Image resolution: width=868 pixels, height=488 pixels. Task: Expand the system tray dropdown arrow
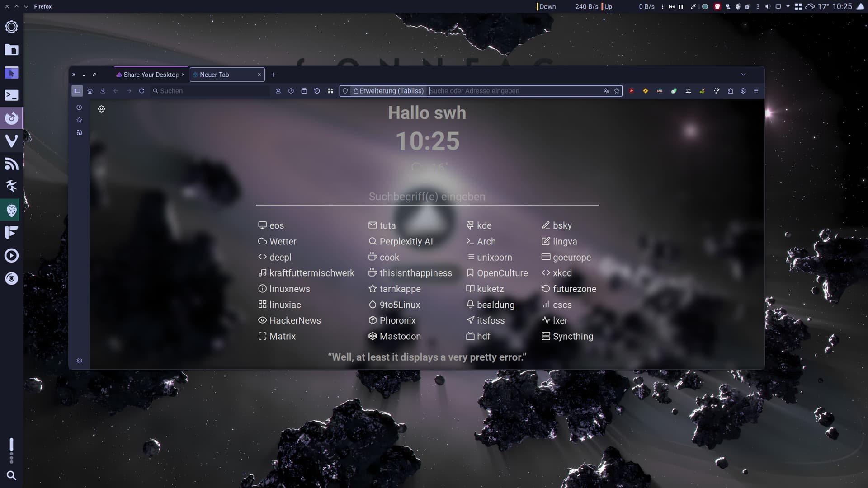(788, 7)
